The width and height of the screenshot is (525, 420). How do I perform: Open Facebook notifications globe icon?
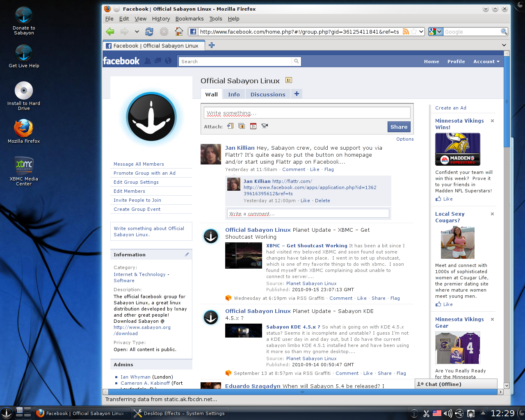pyautogui.click(x=168, y=61)
